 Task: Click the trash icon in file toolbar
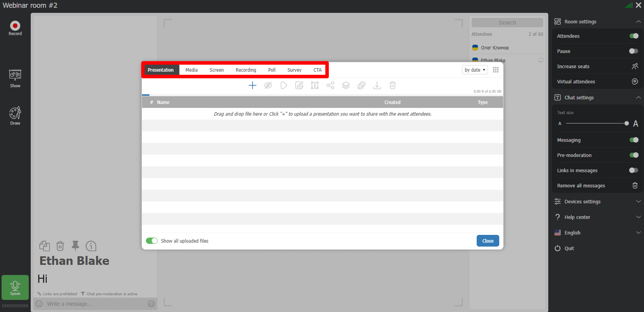(393, 85)
